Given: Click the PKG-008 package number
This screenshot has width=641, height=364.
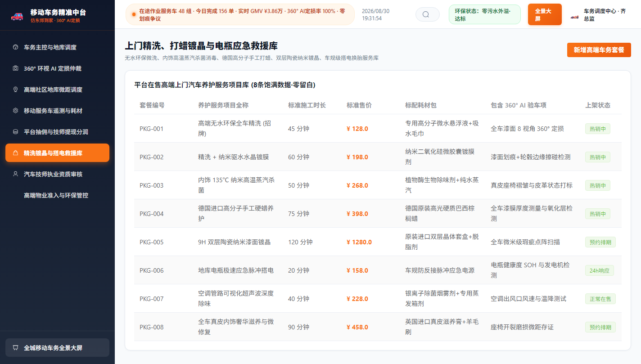Looking at the screenshot, I should tap(152, 327).
